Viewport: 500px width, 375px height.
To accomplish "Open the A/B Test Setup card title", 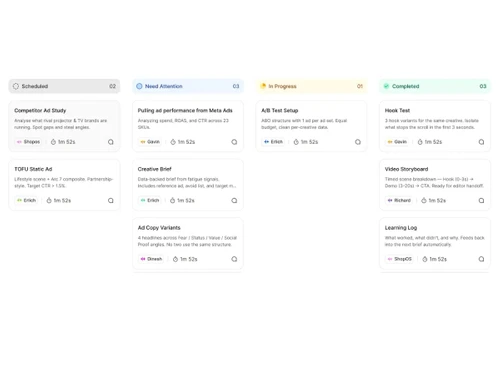I will (279, 110).
